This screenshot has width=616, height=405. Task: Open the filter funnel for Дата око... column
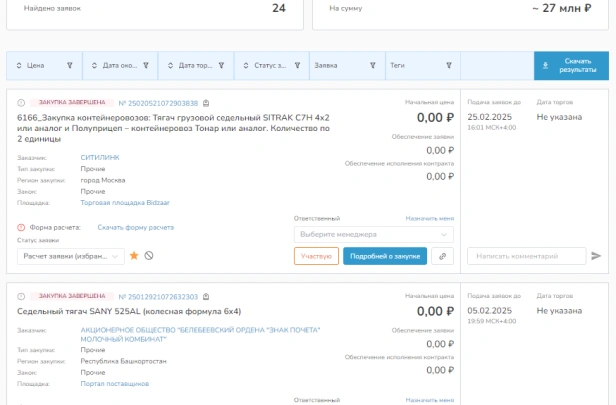pos(146,66)
